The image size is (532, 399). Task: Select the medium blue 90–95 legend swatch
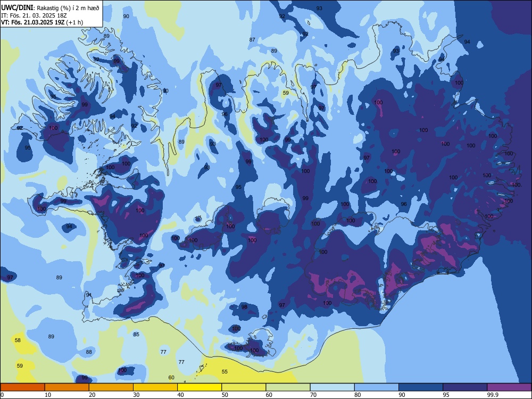(x=421, y=387)
